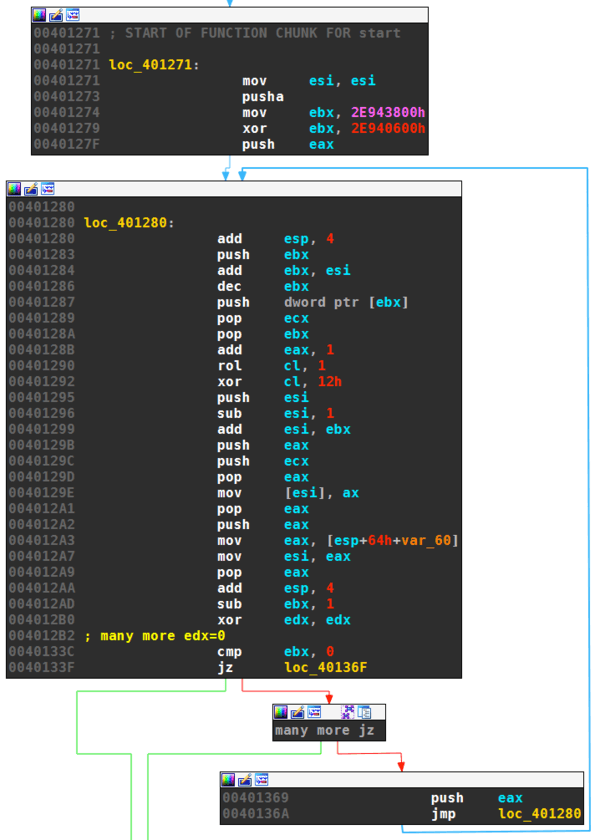Click the comment '; many more edx=0'
Screen dimensions: 600x840
click(x=154, y=636)
